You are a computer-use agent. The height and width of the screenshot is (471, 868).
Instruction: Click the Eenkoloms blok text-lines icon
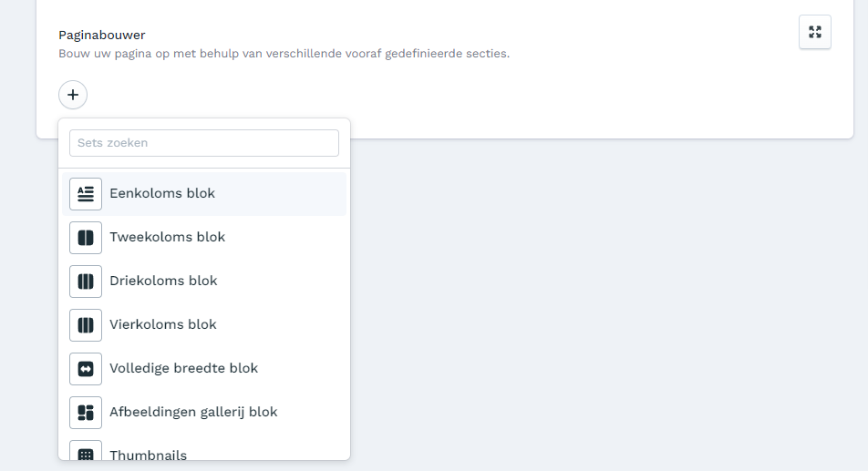86,194
